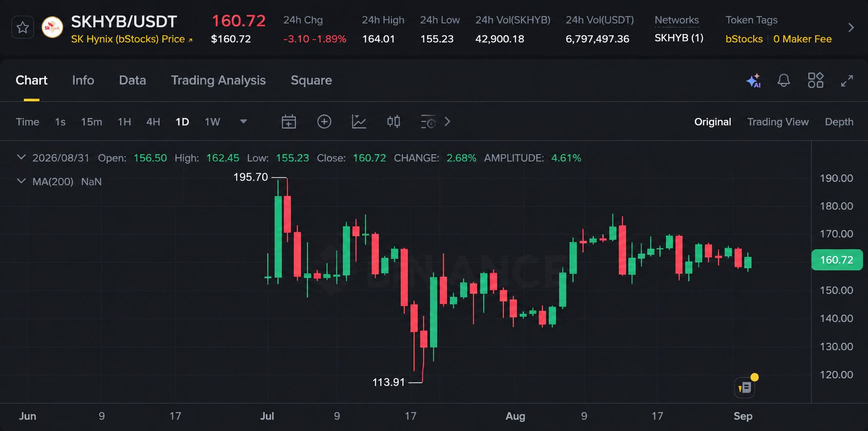The width and height of the screenshot is (868, 431).
Task: Show more chart tools with arrow
Action: click(447, 121)
